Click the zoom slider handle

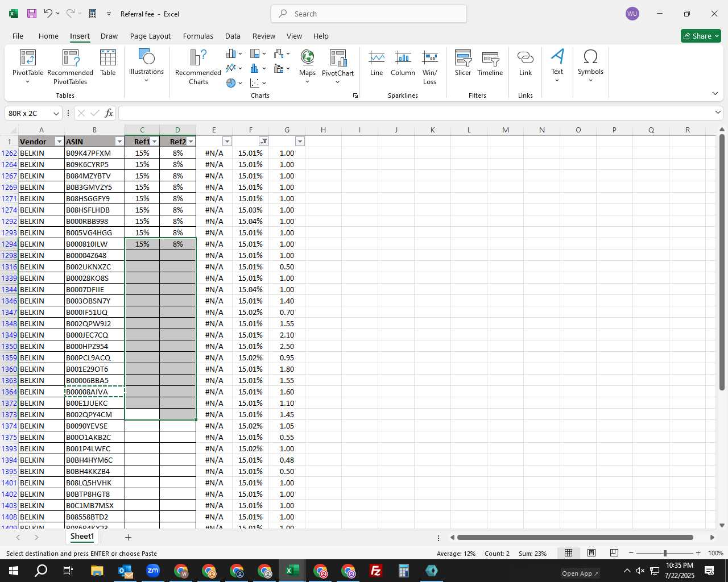pos(665,553)
